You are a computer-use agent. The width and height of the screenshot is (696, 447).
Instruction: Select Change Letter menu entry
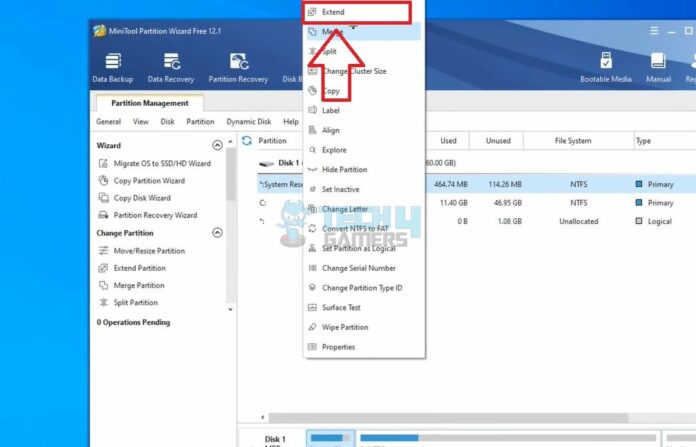click(364, 209)
